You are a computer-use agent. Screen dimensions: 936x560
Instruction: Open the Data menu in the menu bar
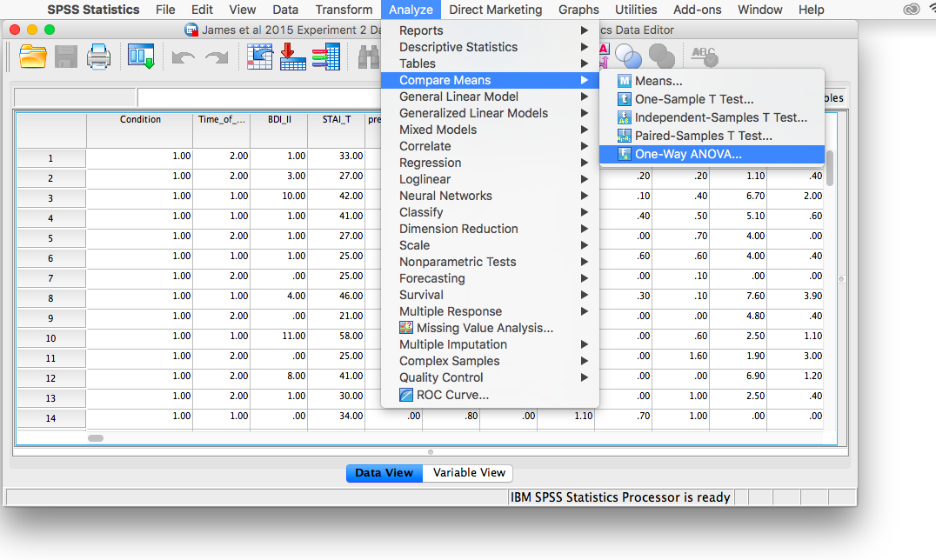tap(285, 10)
